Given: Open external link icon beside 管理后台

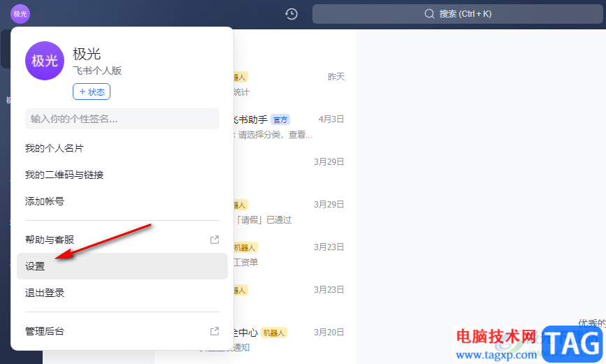Looking at the screenshot, I should [x=215, y=331].
